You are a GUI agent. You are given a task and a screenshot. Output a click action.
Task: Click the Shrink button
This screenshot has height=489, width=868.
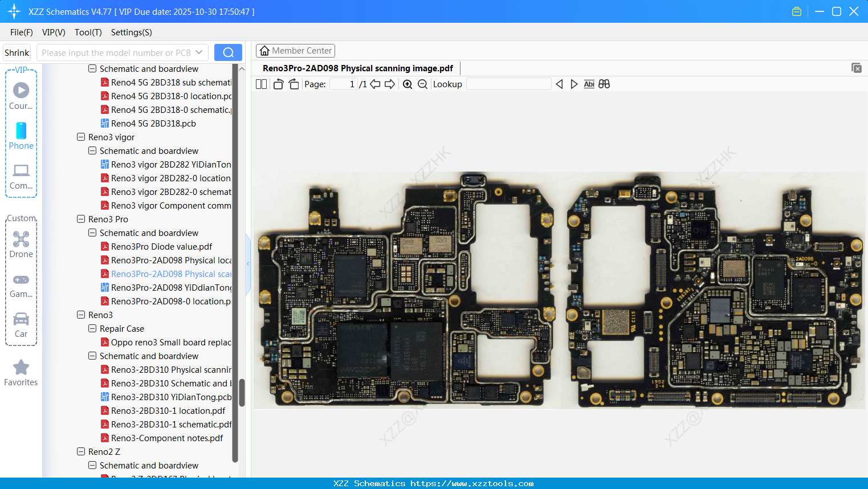17,52
